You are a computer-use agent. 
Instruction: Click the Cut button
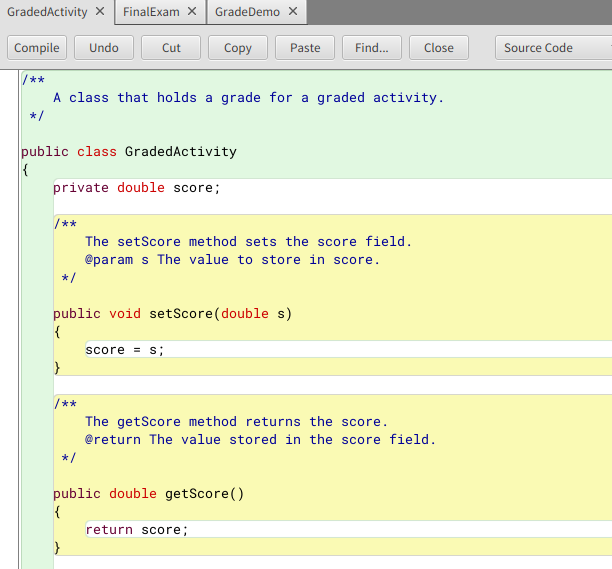click(x=171, y=48)
